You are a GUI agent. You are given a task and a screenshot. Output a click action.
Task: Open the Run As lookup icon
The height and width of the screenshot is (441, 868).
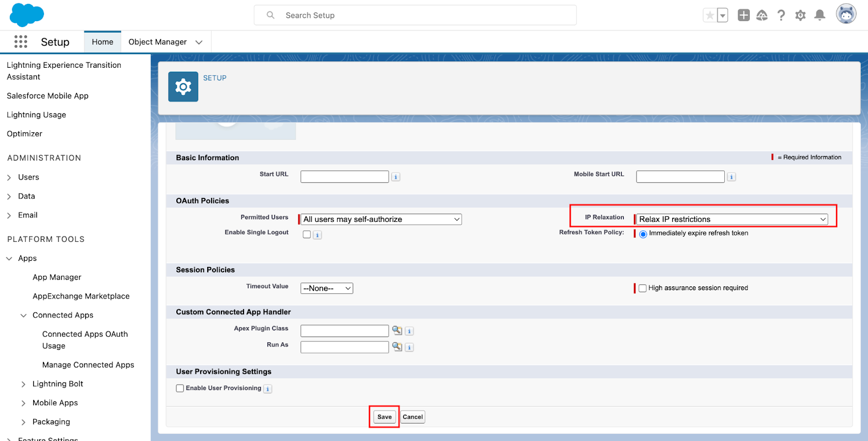click(397, 347)
